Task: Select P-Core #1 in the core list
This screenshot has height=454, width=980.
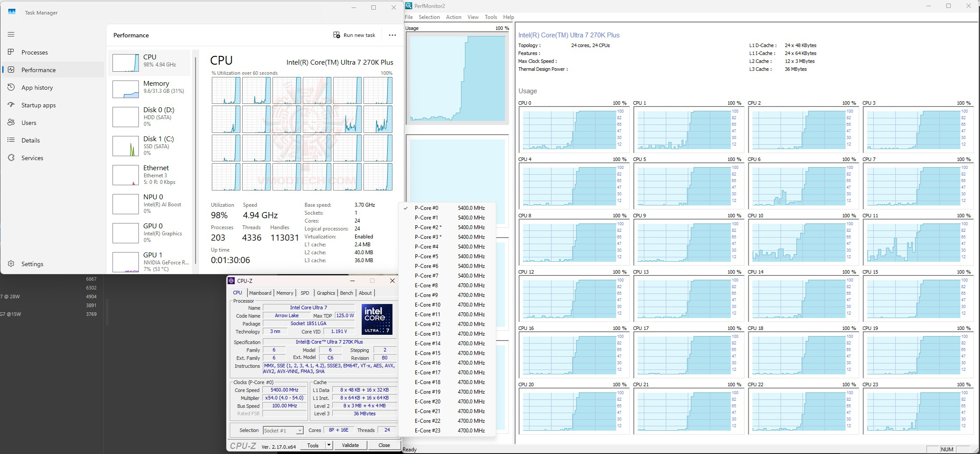Action: pyautogui.click(x=447, y=218)
